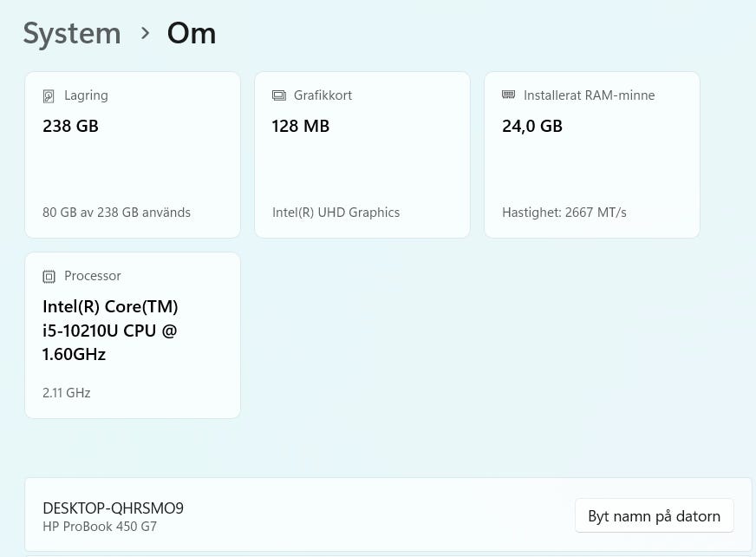Click the 238 GB storage value
Image resolution: width=756 pixels, height=557 pixels.
pos(70,126)
